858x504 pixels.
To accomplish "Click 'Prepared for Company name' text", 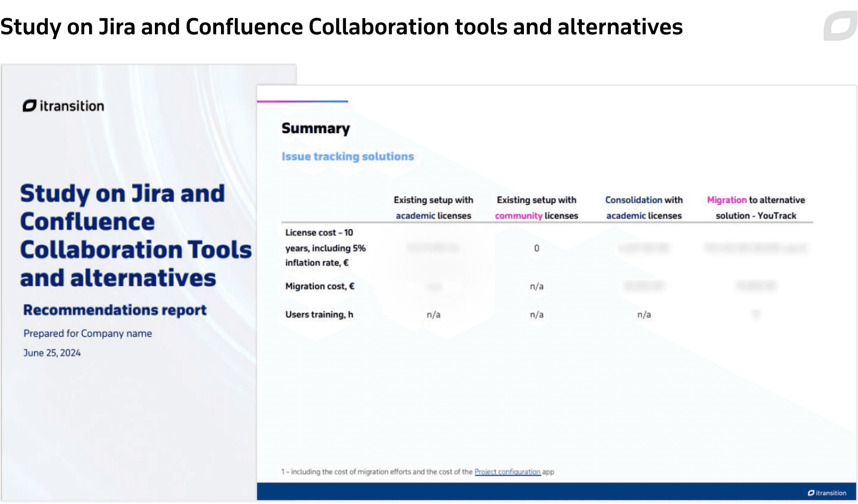I will (x=88, y=333).
